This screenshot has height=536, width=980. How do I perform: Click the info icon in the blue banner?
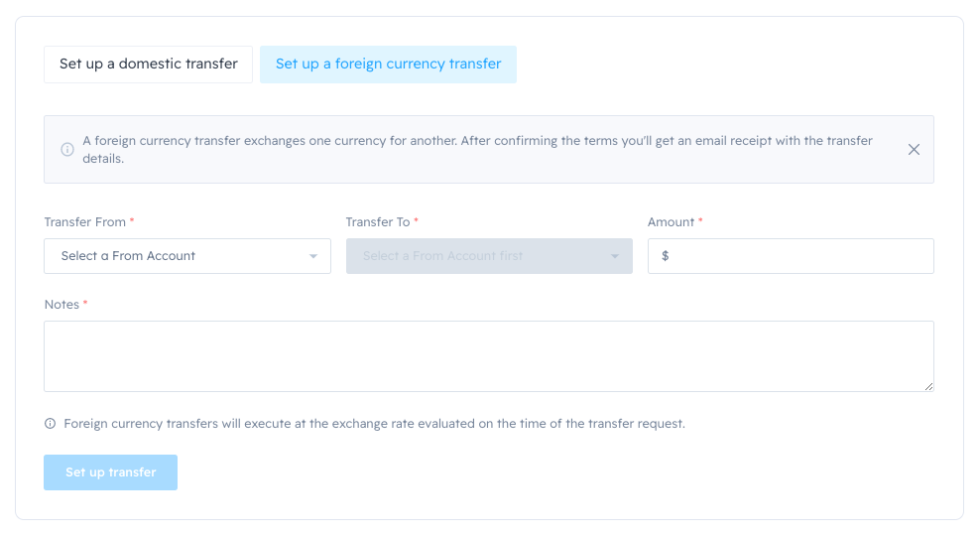67,150
